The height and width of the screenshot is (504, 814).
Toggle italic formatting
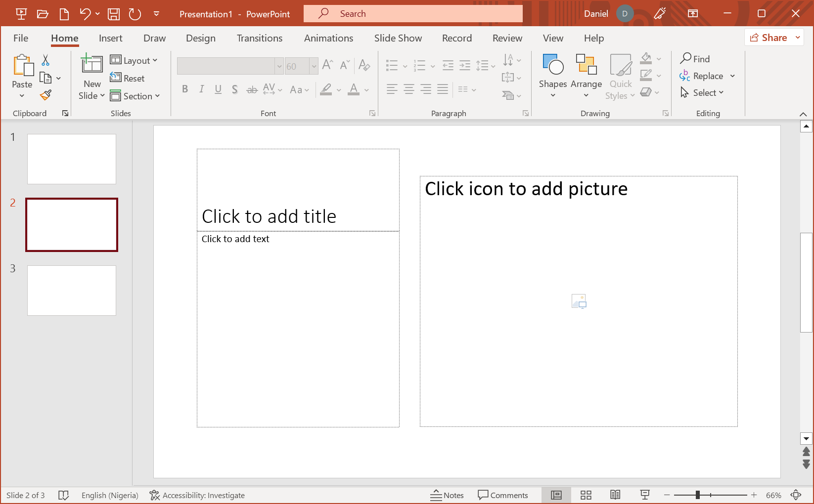pyautogui.click(x=201, y=89)
